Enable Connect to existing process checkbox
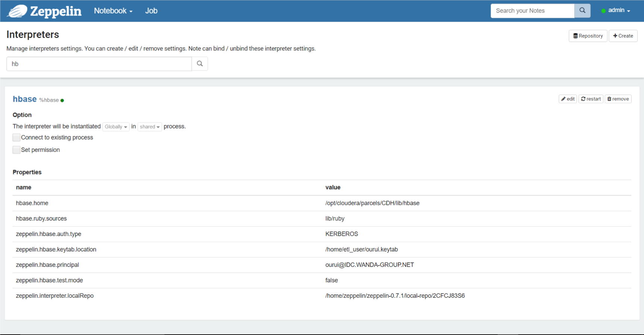The width and height of the screenshot is (644, 335). point(16,138)
